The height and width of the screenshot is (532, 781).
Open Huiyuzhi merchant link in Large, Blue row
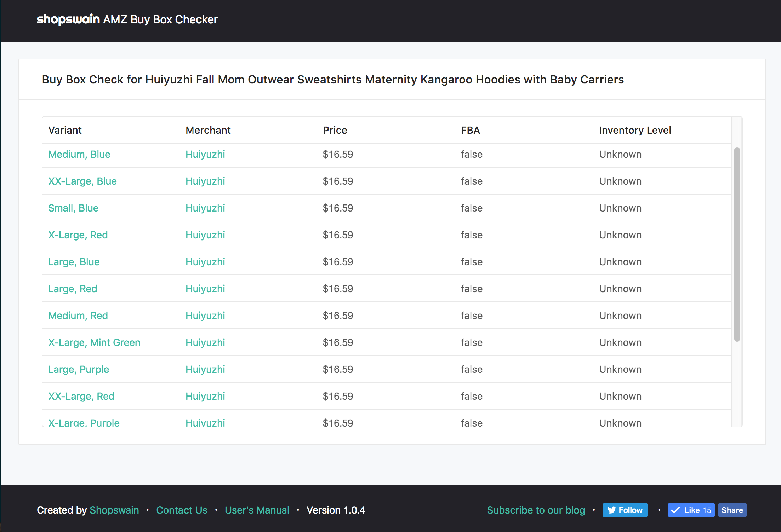click(205, 262)
